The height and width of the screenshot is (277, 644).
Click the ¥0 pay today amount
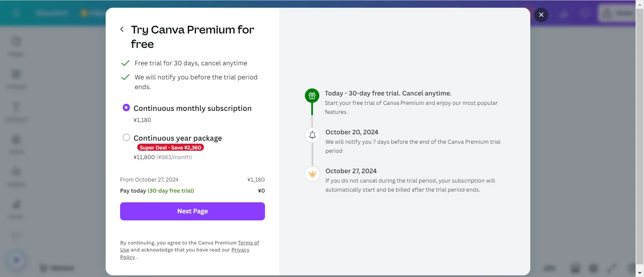[x=261, y=191]
